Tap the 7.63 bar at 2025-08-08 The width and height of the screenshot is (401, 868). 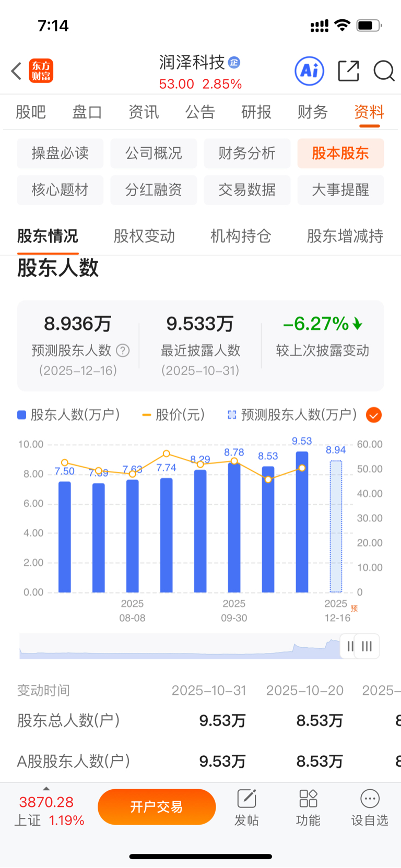(133, 536)
